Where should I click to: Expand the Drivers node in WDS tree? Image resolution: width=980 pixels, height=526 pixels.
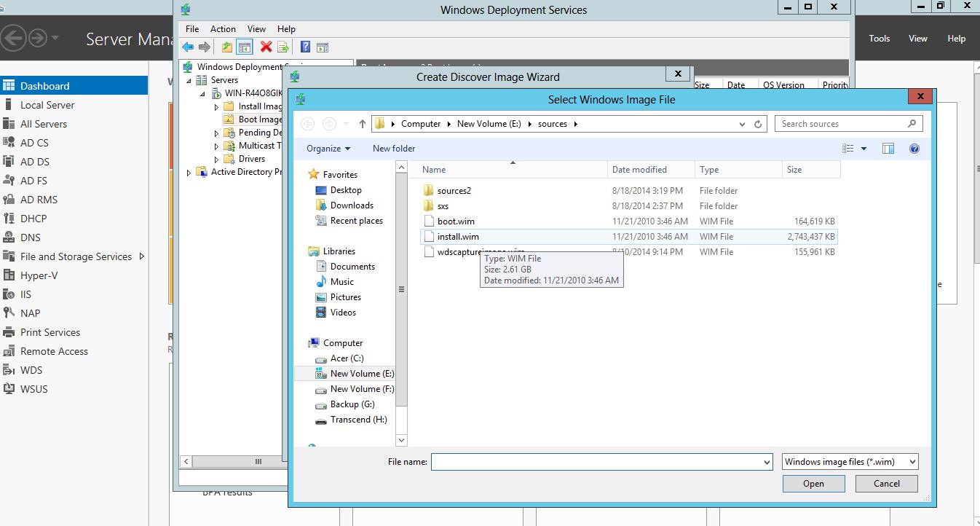216,159
